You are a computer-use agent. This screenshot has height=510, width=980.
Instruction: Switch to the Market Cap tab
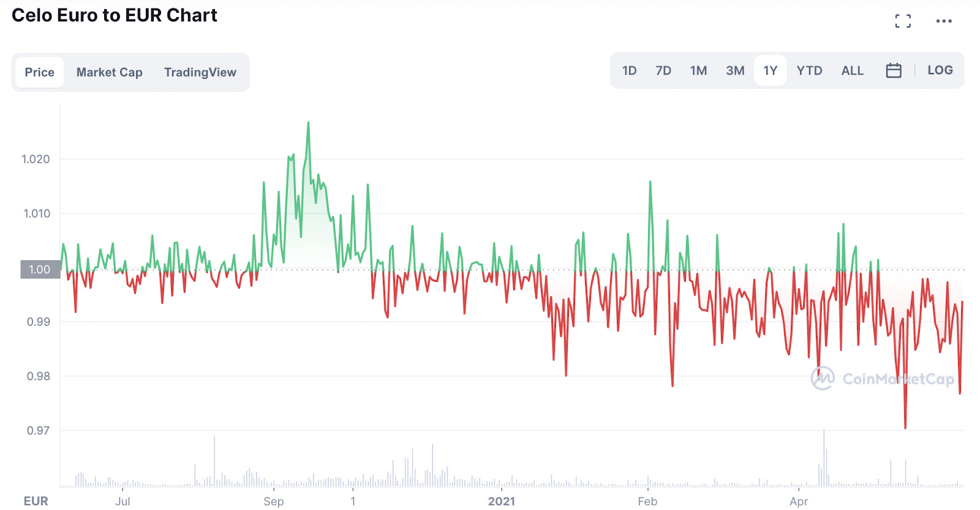click(x=109, y=72)
